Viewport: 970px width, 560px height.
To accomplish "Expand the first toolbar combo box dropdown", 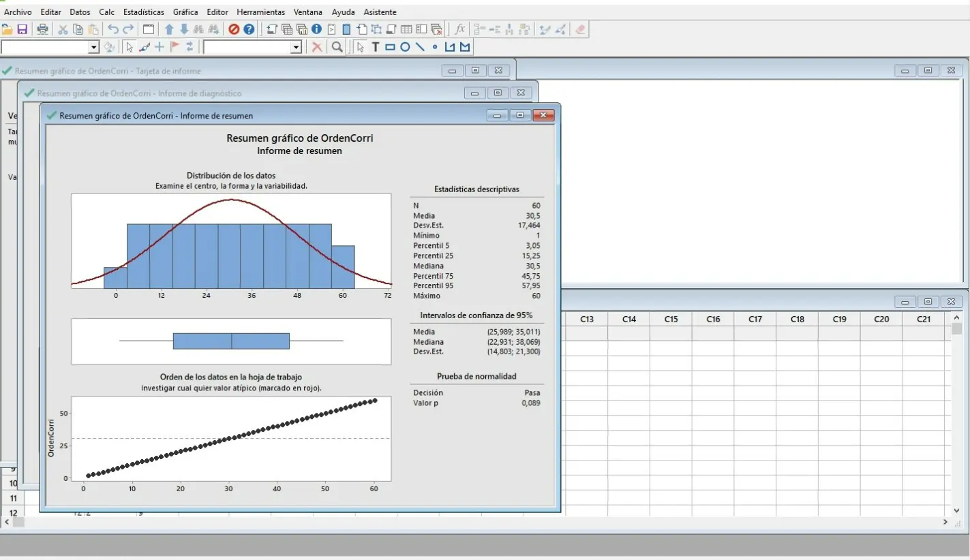I will tap(94, 47).
